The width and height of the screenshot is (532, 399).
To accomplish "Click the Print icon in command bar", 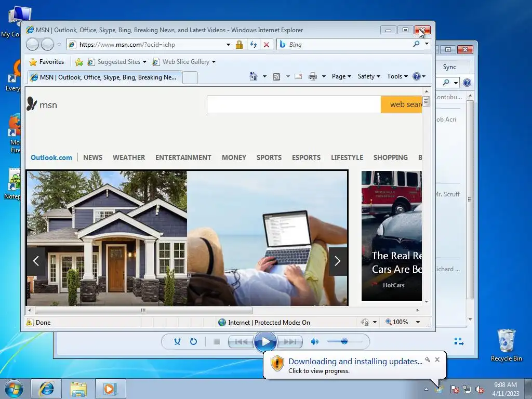I will 312,77.
